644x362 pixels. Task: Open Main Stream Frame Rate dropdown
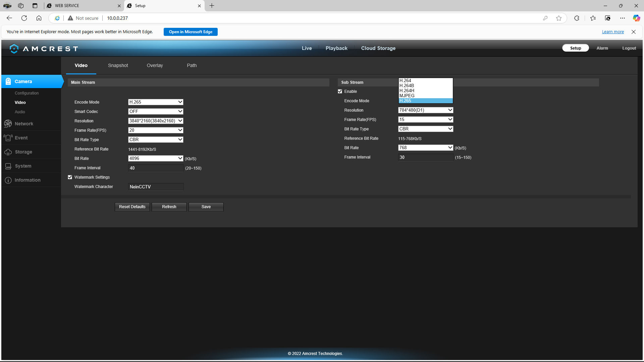coord(156,130)
